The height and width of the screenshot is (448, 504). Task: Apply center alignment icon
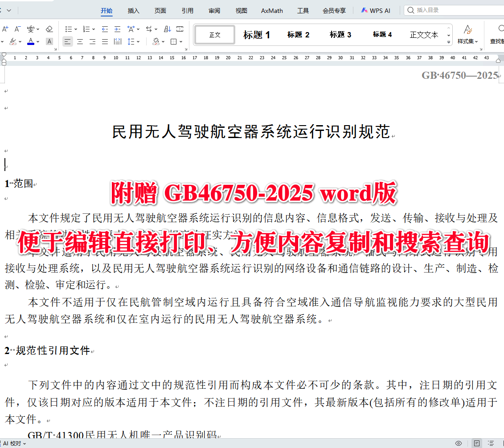point(80,41)
